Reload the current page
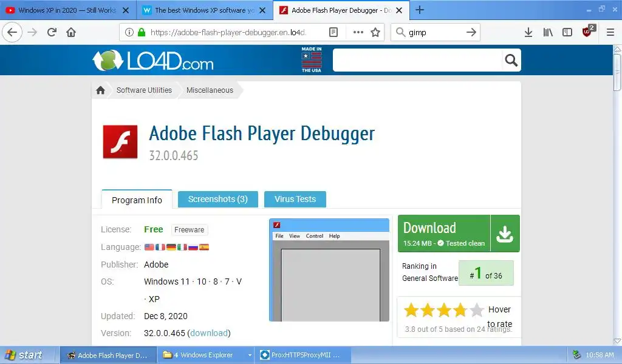The height and width of the screenshot is (364, 622). [x=52, y=32]
